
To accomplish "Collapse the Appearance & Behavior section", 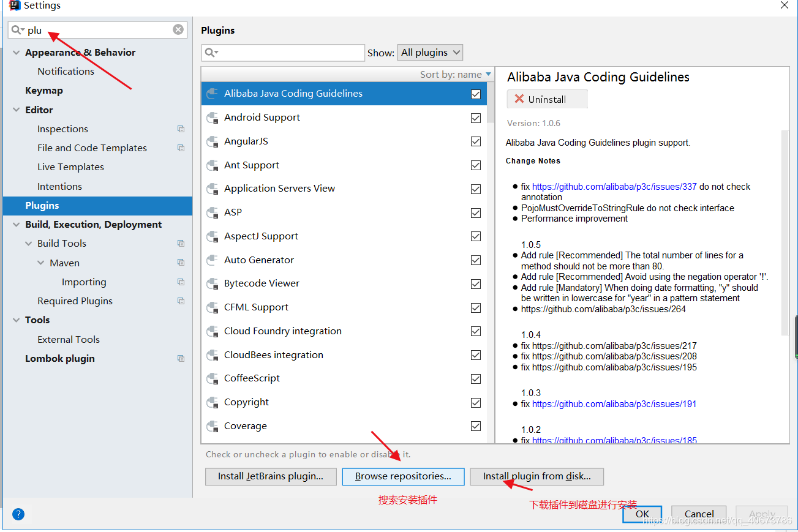I will [16, 53].
